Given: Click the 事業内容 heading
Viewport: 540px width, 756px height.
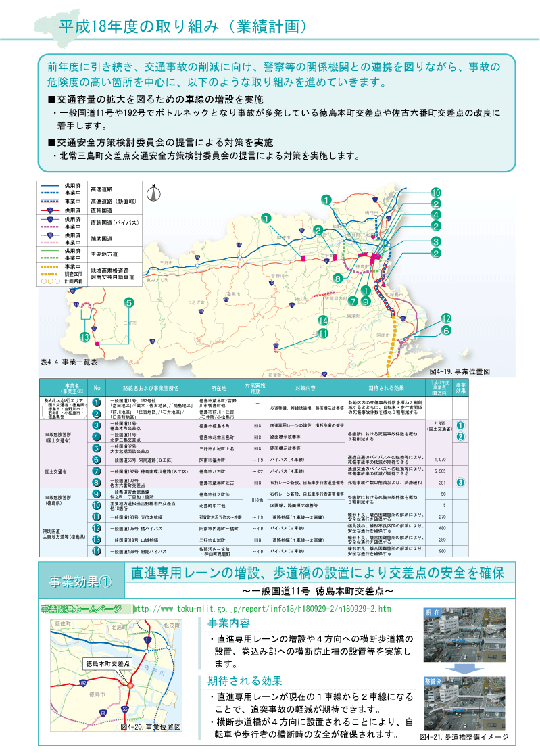Looking at the screenshot, I should point(229,623).
